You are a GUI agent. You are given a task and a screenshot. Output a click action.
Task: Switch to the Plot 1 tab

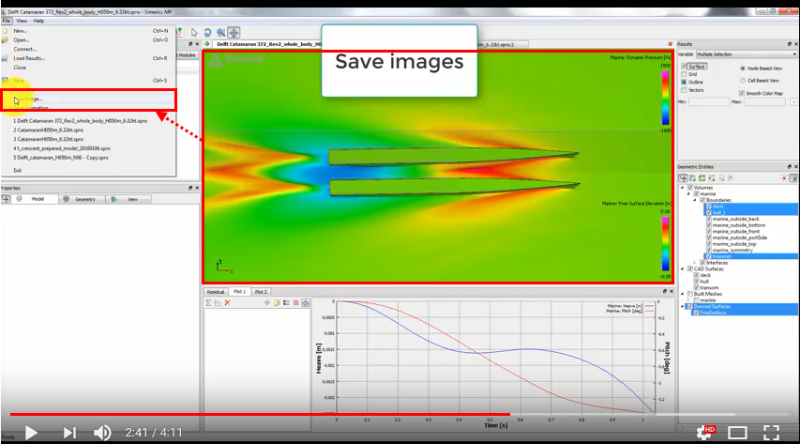[x=239, y=292]
